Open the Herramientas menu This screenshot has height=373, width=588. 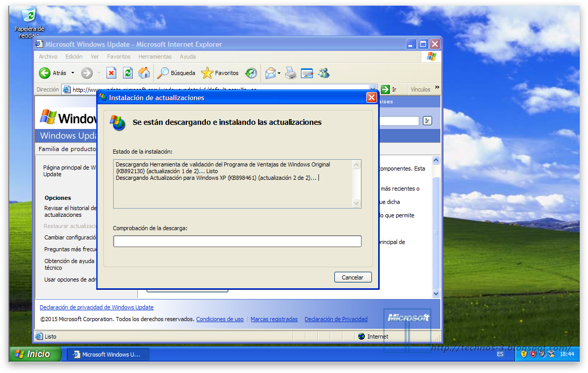(155, 56)
